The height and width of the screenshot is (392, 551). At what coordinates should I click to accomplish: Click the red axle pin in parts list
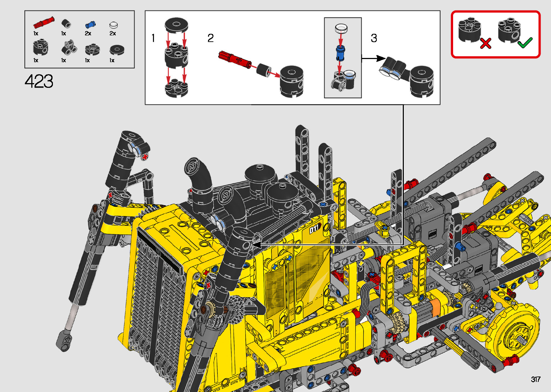[x=44, y=23]
